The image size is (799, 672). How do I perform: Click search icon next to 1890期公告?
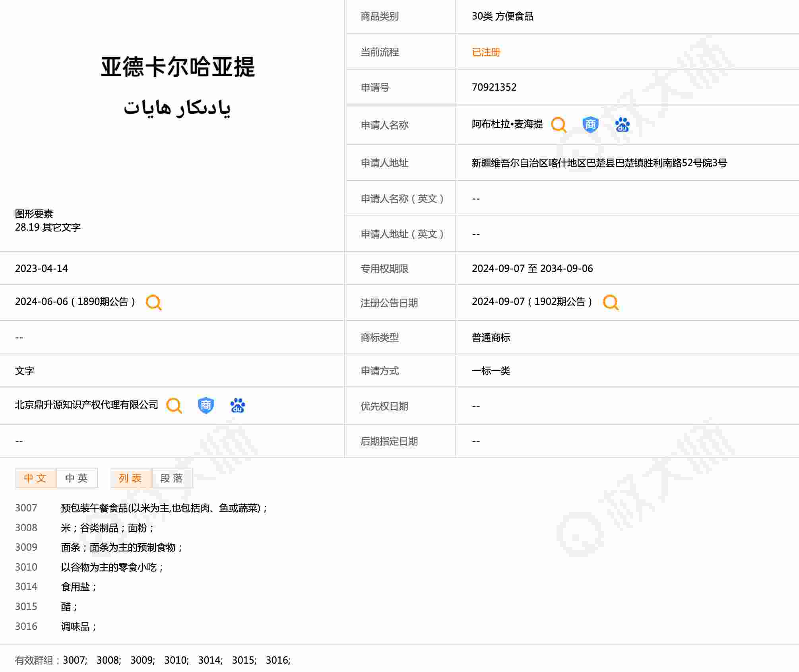pyautogui.click(x=153, y=303)
